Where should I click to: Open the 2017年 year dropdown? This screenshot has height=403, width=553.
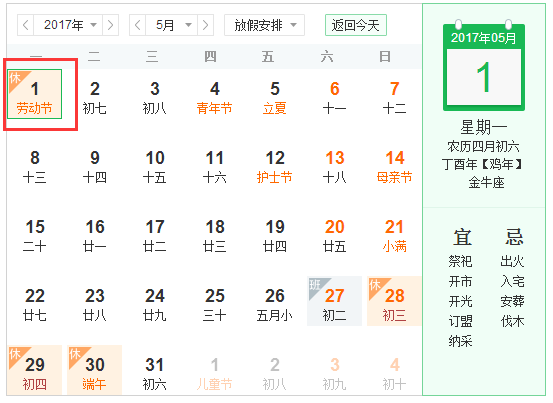pyautogui.click(x=68, y=25)
